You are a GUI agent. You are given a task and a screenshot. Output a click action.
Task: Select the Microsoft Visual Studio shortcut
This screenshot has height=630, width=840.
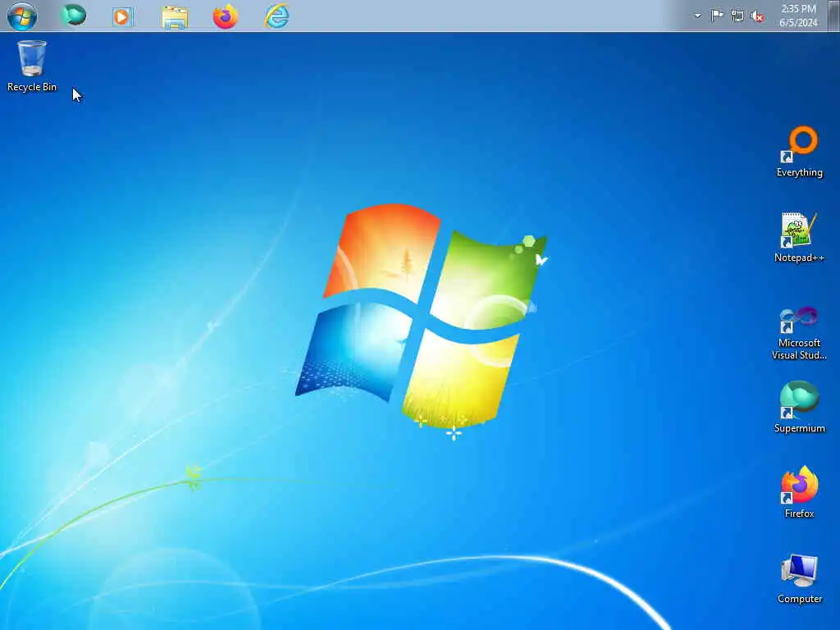tap(799, 333)
